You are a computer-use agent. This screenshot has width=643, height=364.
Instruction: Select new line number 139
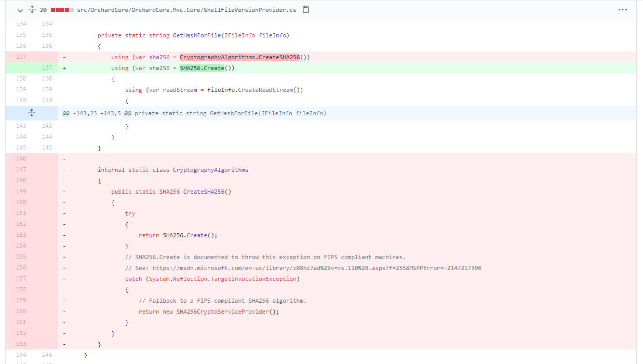pos(47,90)
